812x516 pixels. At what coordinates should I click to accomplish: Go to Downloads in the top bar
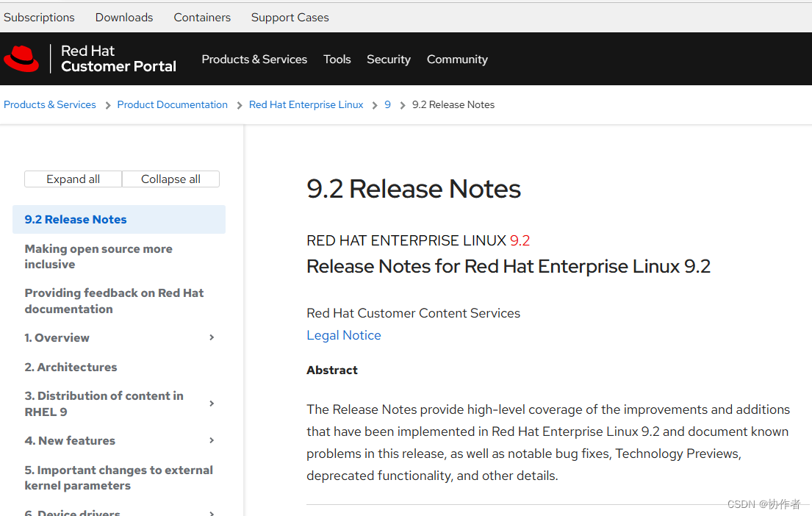[124, 17]
